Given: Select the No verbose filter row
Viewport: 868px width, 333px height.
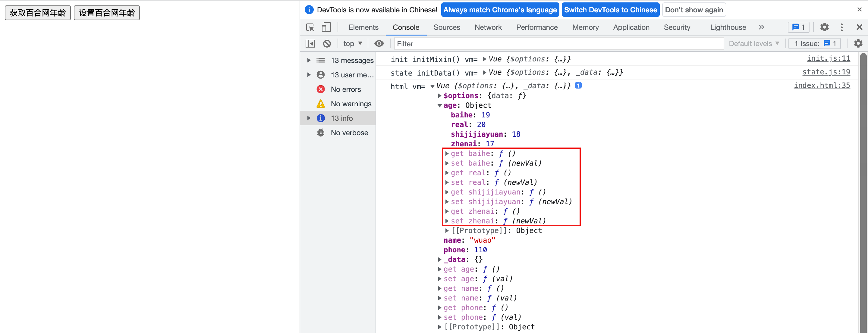Looking at the screenshot, I should (x=338, y=133).
